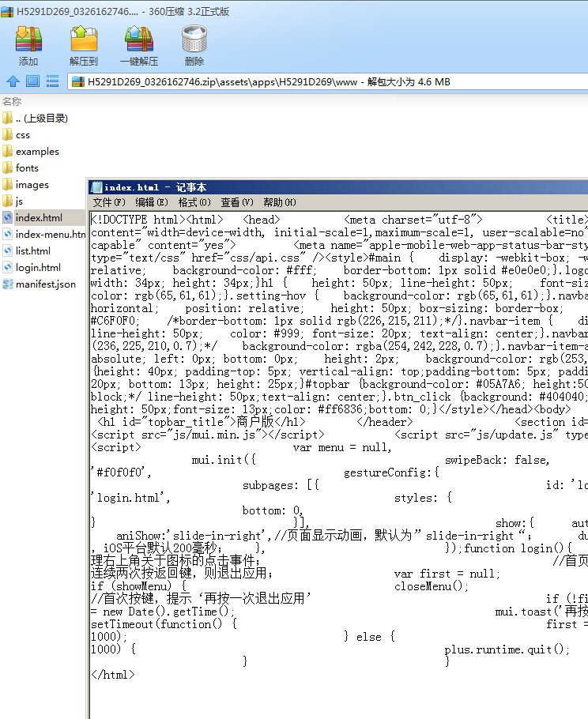Open the parent directory (上级目录) entry

[35, 119]
